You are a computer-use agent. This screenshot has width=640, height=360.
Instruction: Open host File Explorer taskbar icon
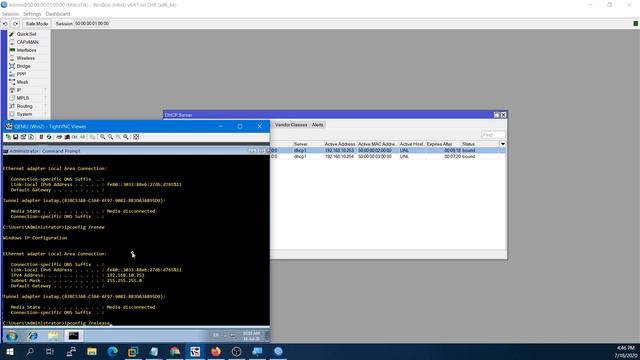pos(92,351)
